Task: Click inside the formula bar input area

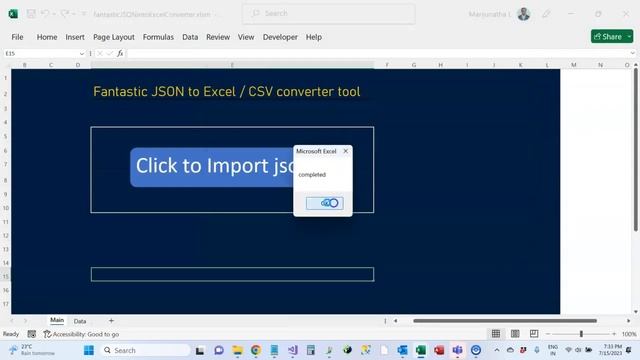Action: [x=378, y=53]
